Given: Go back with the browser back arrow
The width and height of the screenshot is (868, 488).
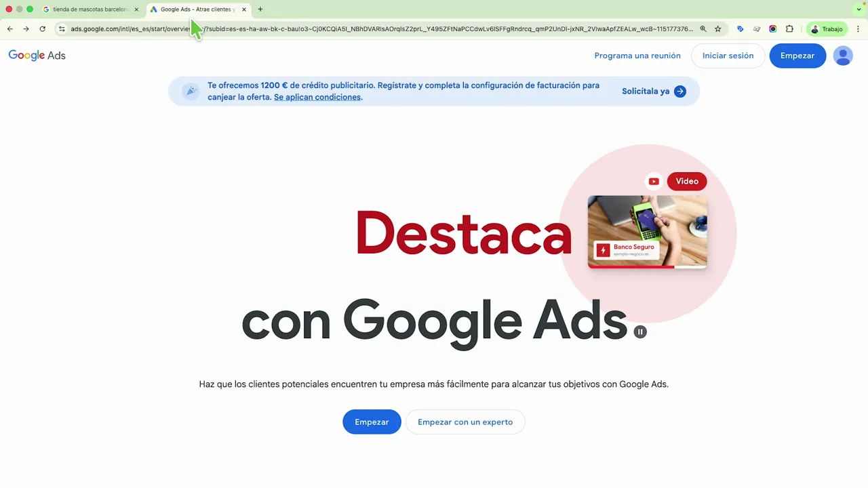Looking at the screenshot, I should [9, 29].
